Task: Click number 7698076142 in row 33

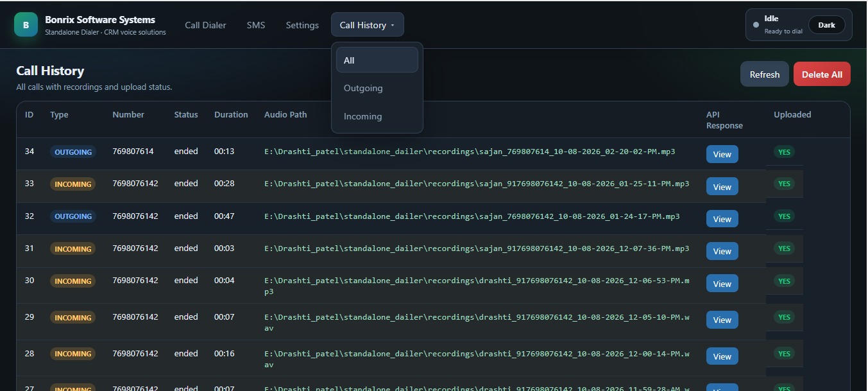Action: pyautogui.click(x=135, y=184)
